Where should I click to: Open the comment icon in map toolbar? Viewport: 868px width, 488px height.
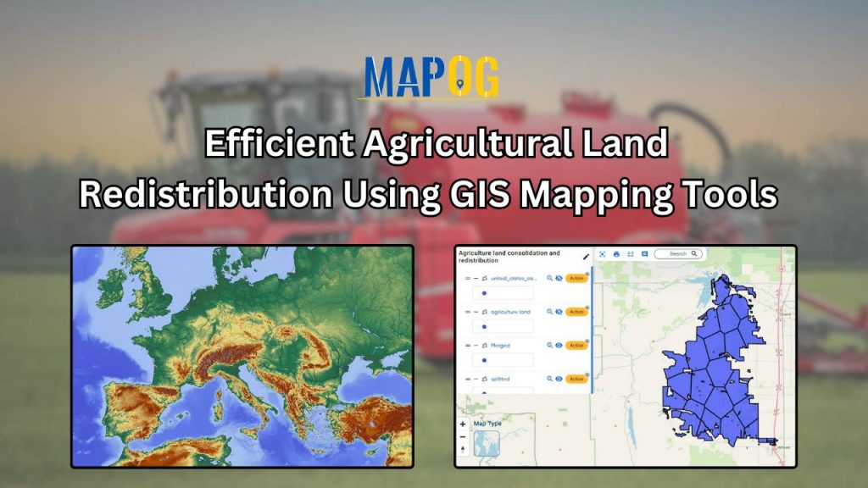tap(644, 254)
